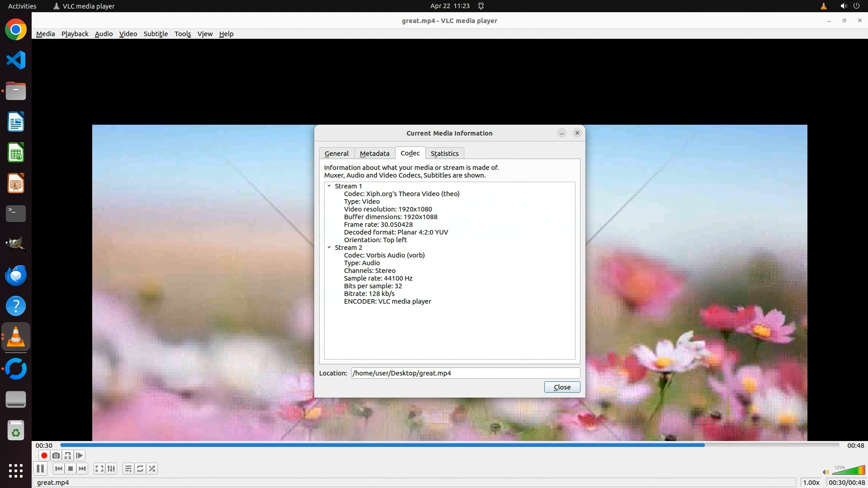
Task: Open extended settings (equalizer sliders icon)
Action: pos(111,469)
